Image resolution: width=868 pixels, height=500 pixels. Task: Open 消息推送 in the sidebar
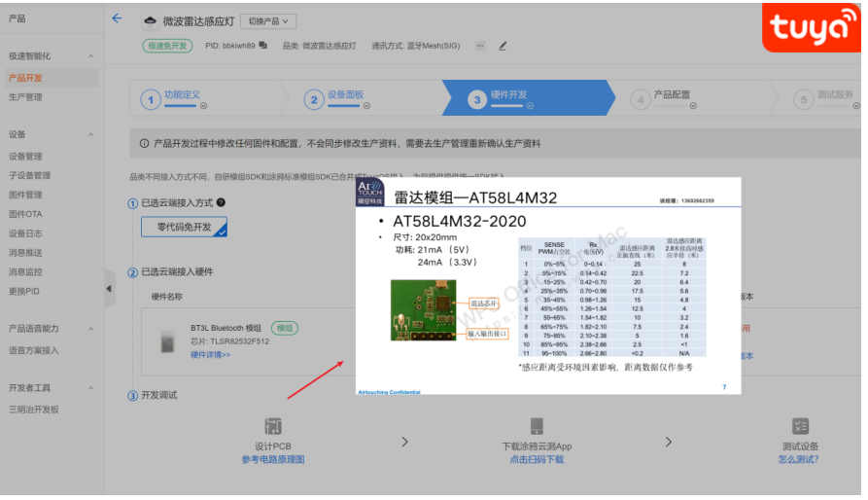[x=25, y=253]
